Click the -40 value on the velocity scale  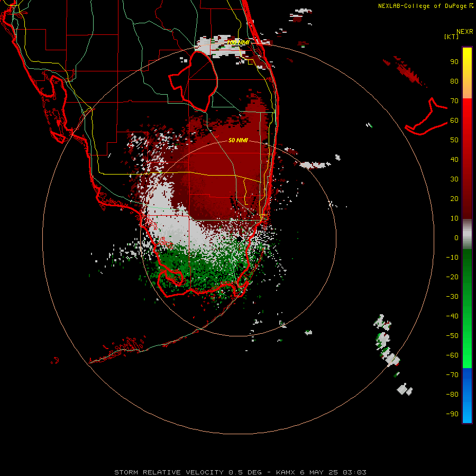[x=452, y=316]
